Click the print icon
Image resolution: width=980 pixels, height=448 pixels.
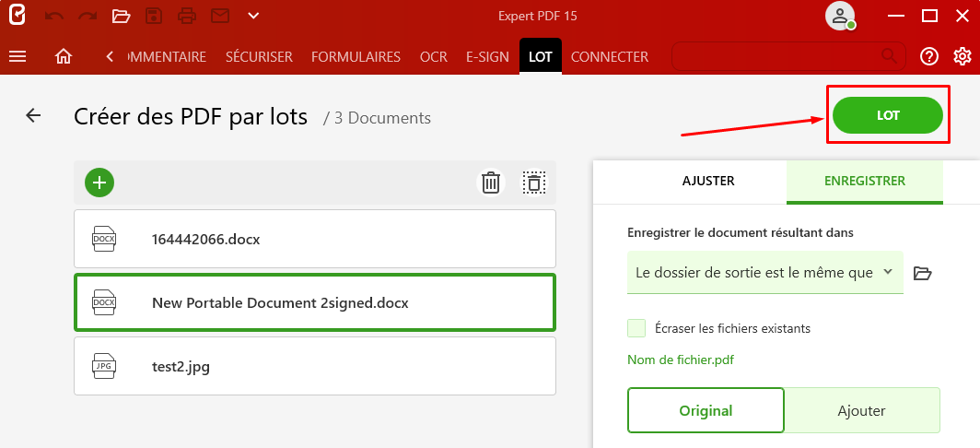tap(187, 17)
